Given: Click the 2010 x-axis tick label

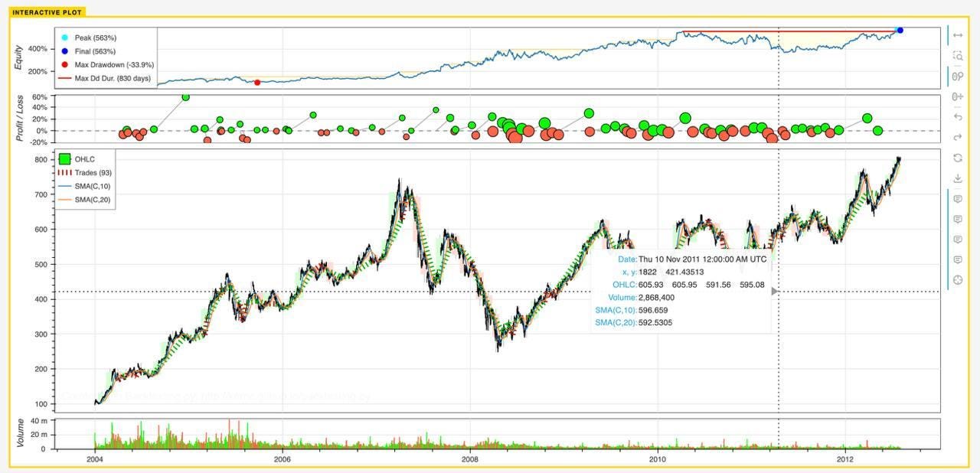Looking at the screenshot, I should click(x=657, y=459).
